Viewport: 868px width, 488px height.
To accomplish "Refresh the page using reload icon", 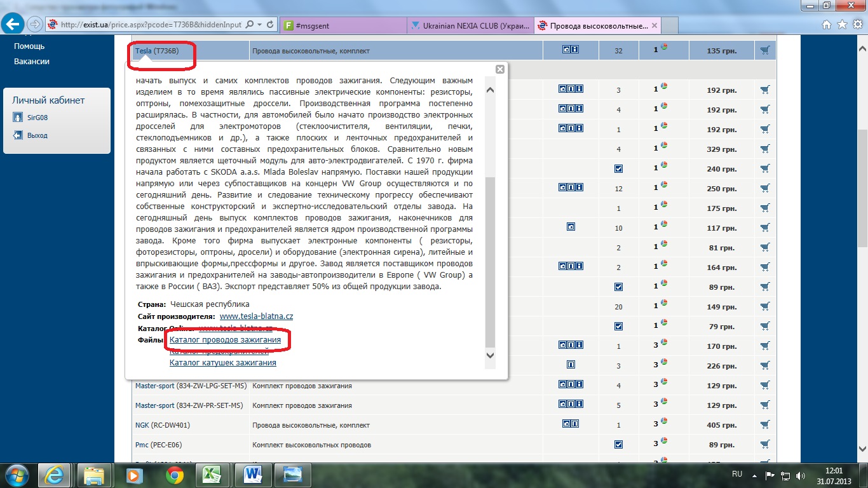I will pos(271,25).
